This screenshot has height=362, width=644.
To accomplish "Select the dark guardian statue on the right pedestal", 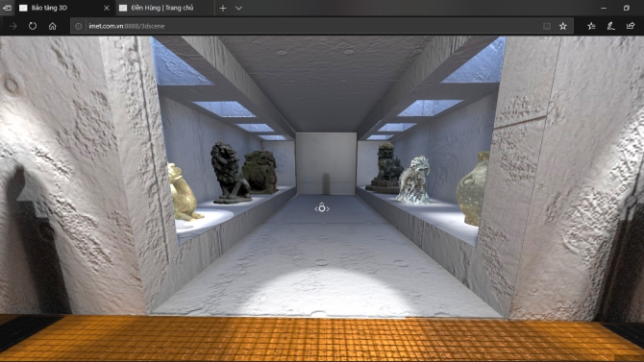I will coord(386,167).
